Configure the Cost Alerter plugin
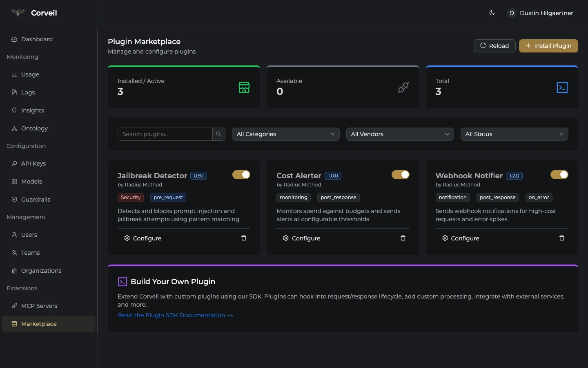This screenshot has height=368, width=588. click(302, 238)
